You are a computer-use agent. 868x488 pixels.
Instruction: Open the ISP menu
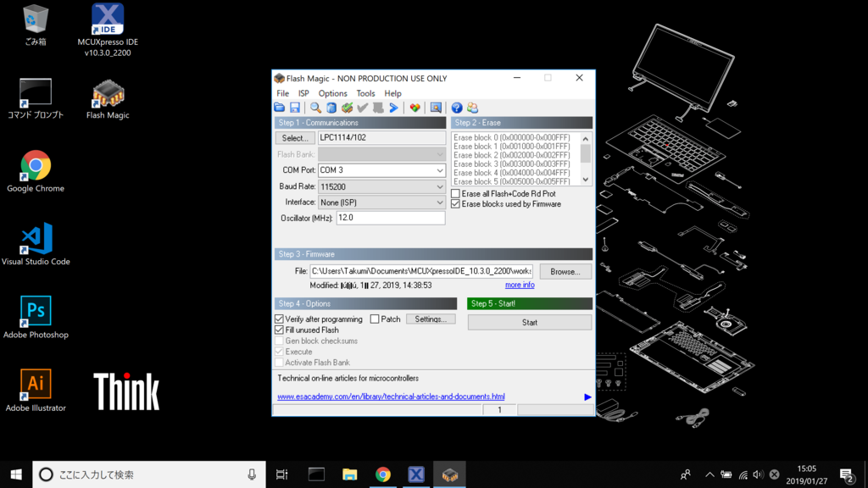point(303,93)
